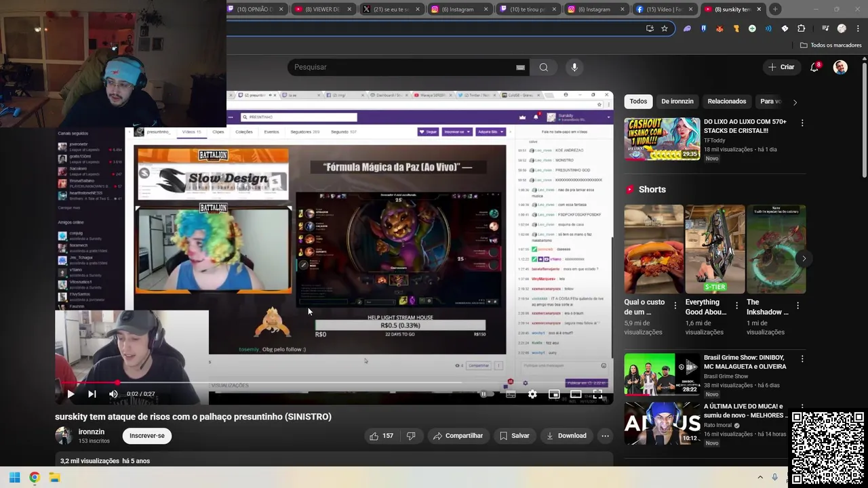Open Chrome three-dot menu
The height and width of the screenshot is (488, 868).
[857, 28]
